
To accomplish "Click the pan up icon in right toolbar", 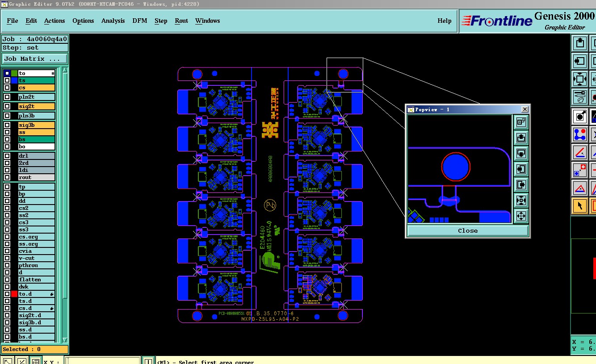I will click(580, 43).
